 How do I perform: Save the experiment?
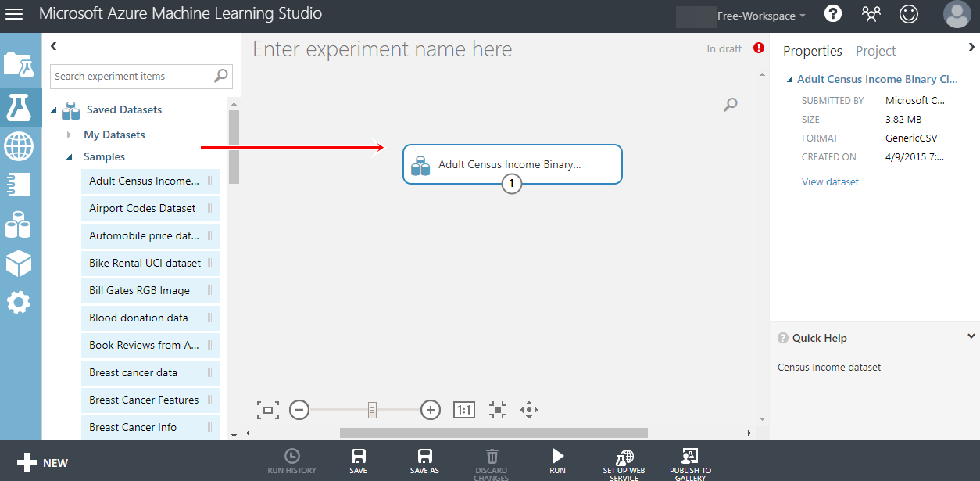pos(359,461)
